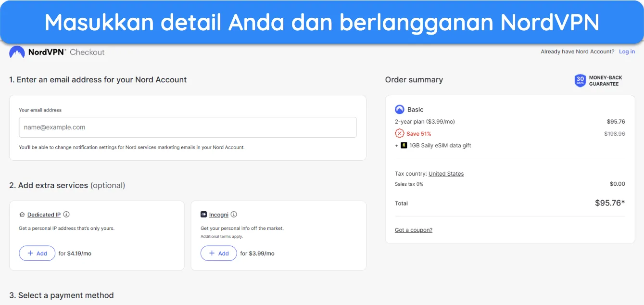Viewport: 644px width, 305px height.
Task: Click the strikethrough price $198.96
Action: coord(615,134)
